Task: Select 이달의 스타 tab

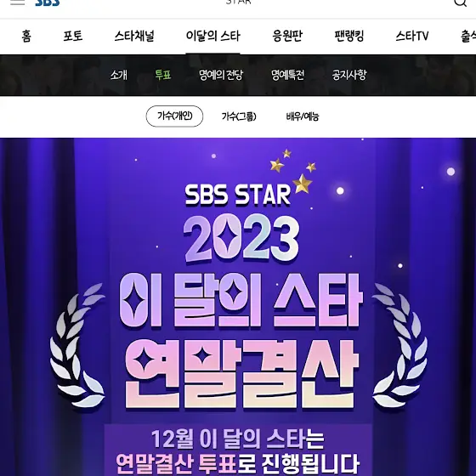Action: click(212, 36)
